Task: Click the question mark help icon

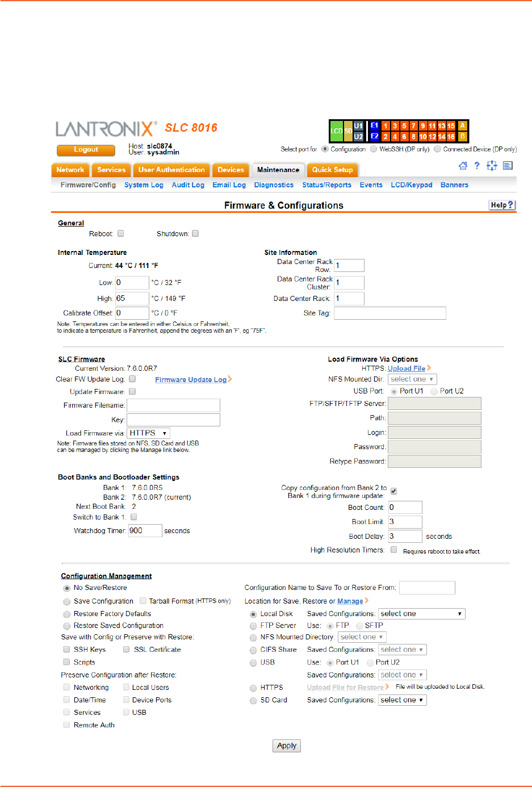Action: tap(477, 166)
